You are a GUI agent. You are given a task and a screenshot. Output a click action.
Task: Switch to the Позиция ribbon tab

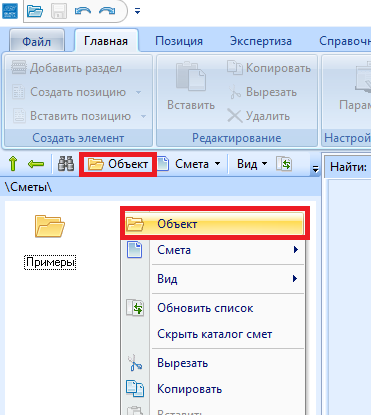click(x=179, y=41)
